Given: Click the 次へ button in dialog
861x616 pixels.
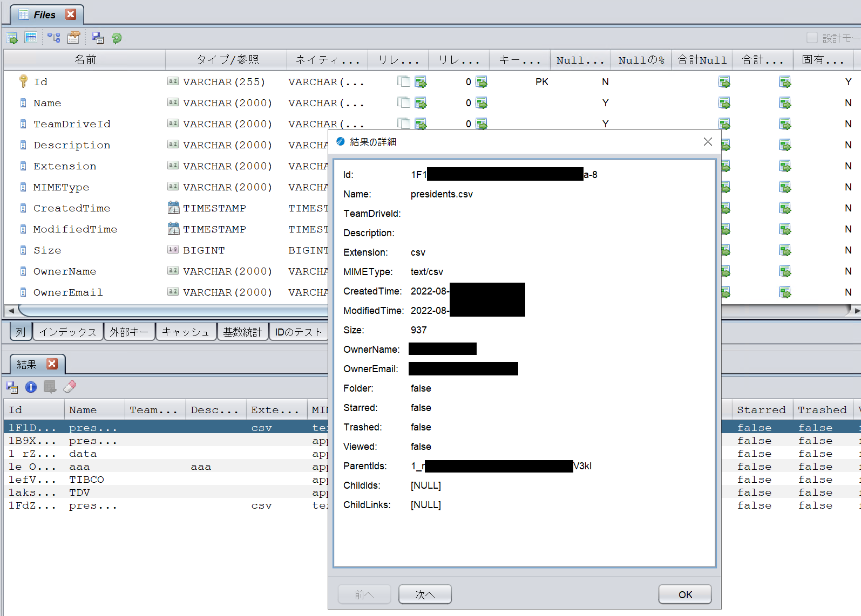Looking at the screenshot, I should pos(425,594).
